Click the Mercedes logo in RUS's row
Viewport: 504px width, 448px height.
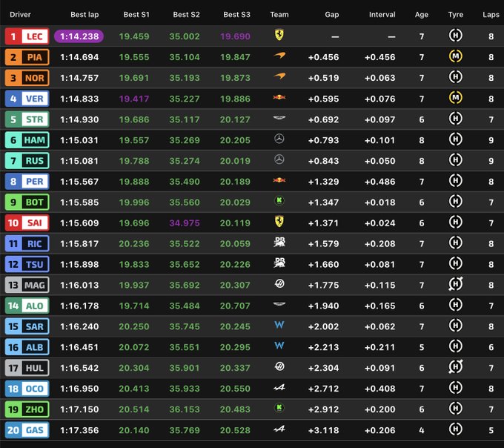pyautogui.click(x=279, y=159)
